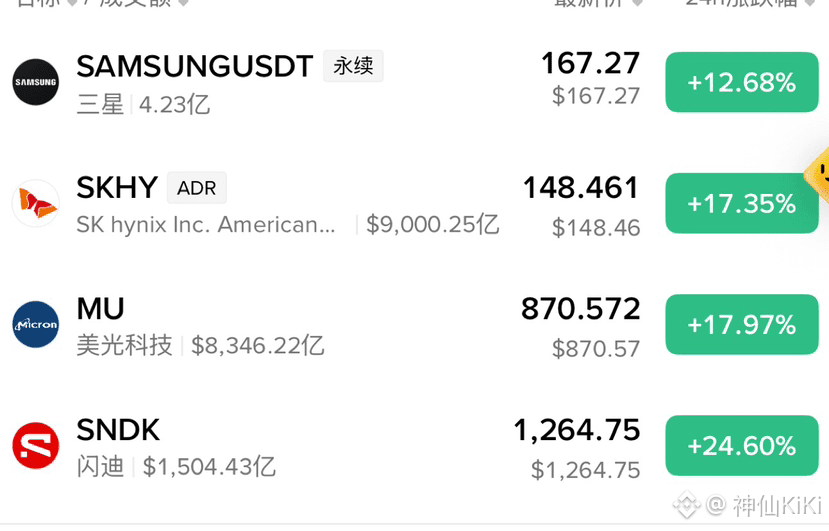829x531 pixels.
Task: Select the MU ticker name
Action: 100,308
